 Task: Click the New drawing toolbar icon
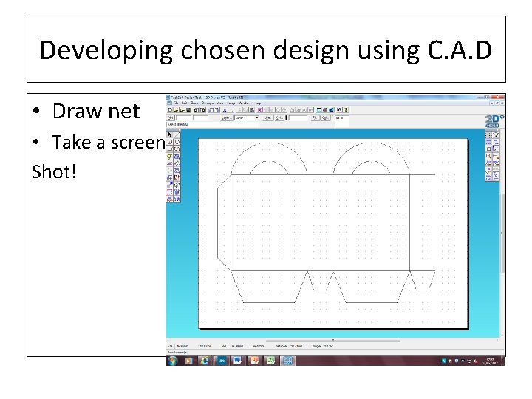(x=171, y=110)
